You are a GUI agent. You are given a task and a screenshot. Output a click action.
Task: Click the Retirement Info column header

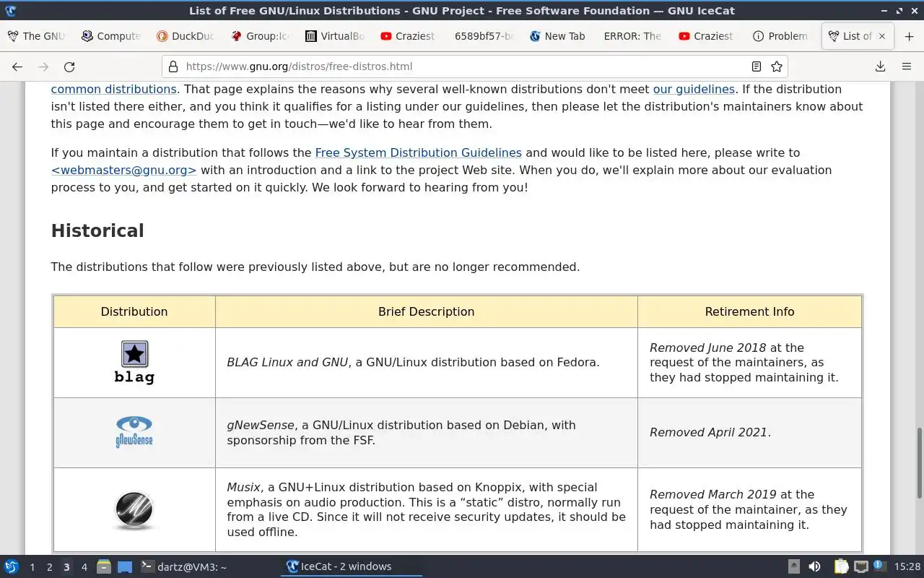pos(749,311)
